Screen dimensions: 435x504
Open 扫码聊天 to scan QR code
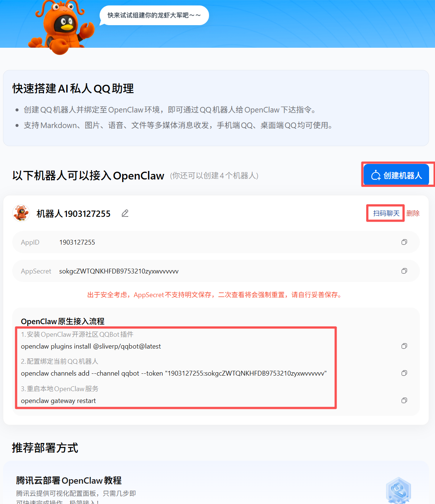click(x=385, y=213)
